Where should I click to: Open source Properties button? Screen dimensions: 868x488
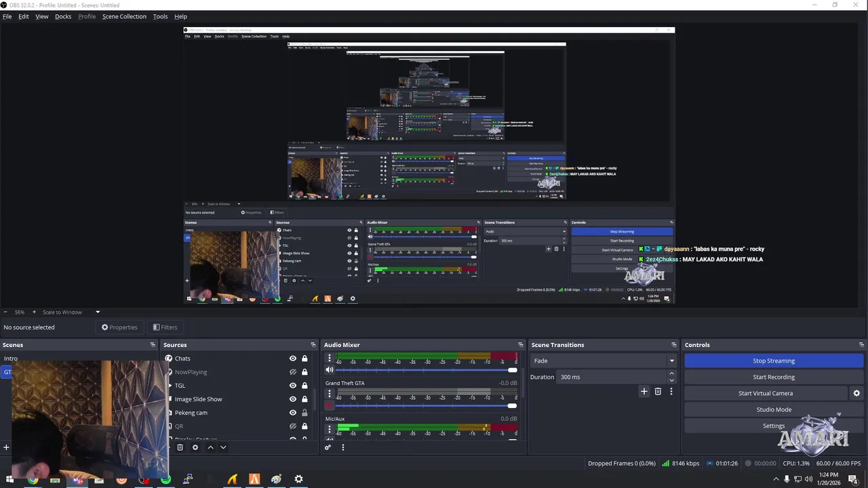(x=119, y=327)
